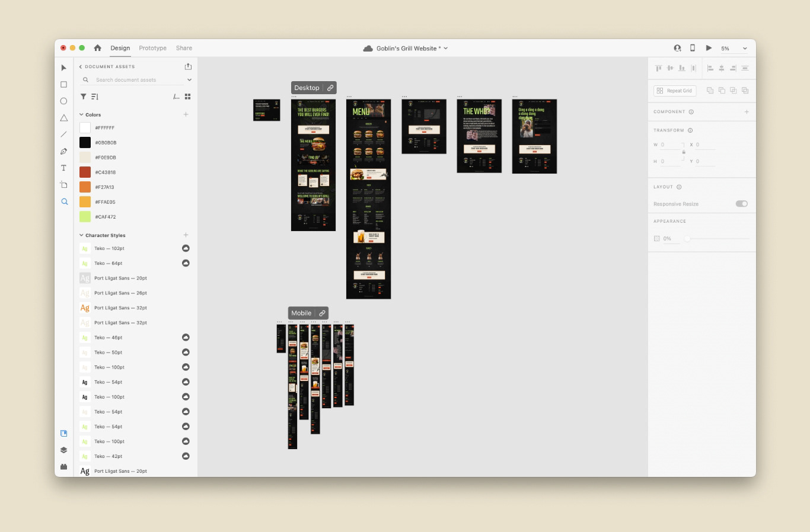Select the Zoom magnifier tool

coord(64,201)
